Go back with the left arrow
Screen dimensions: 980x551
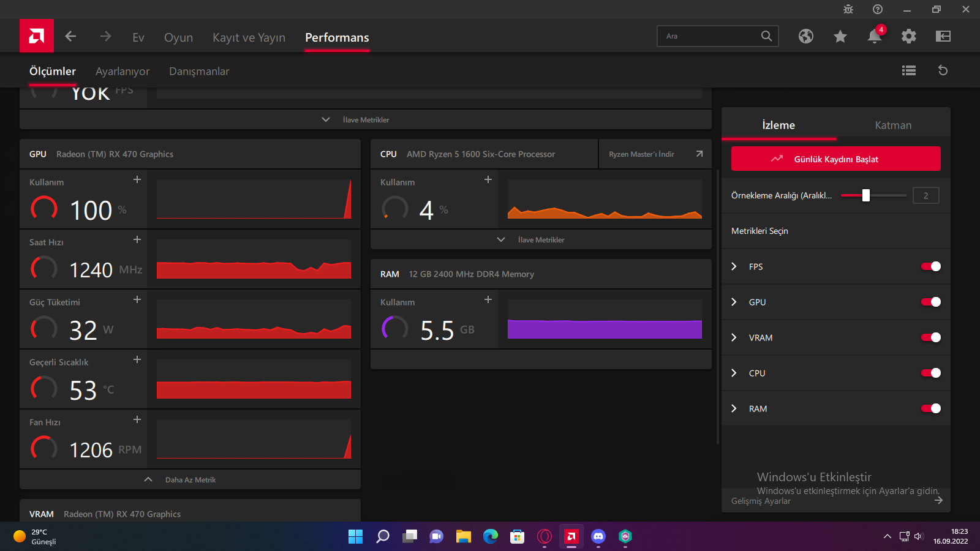pyautogui.click(x=71, y=37)
